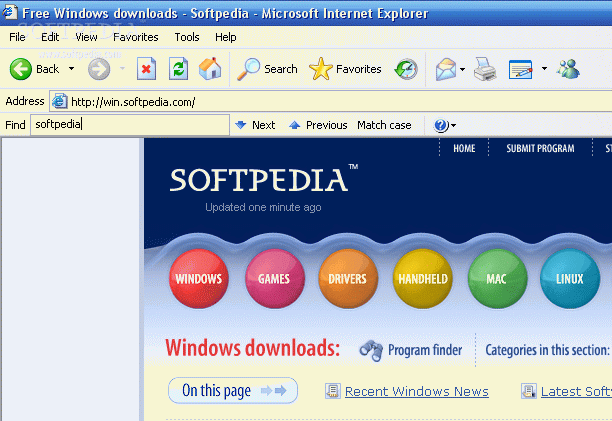Viewport: 612px width, 421px height.
Task: Click the SUBMIT PROGRAM link
Action: [x=540, y=148]
